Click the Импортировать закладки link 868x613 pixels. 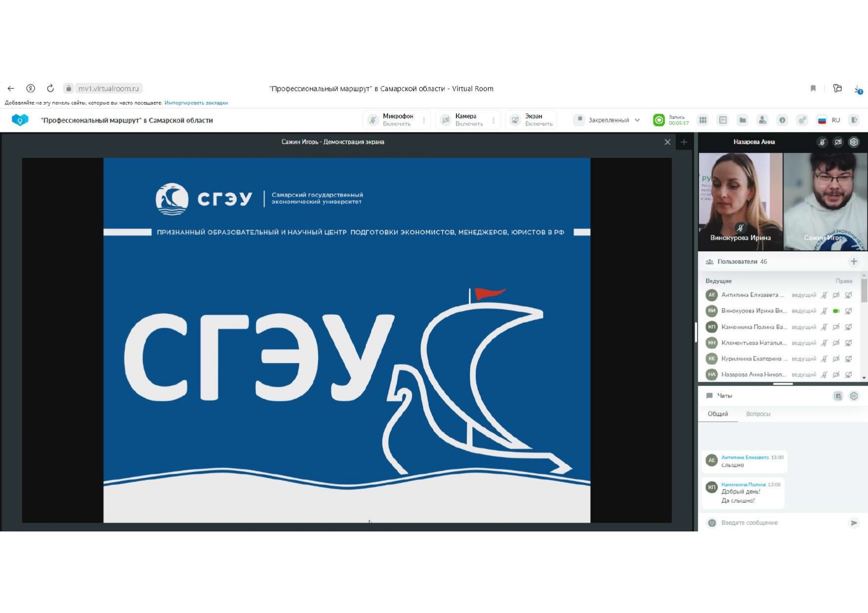click(196, 103)
